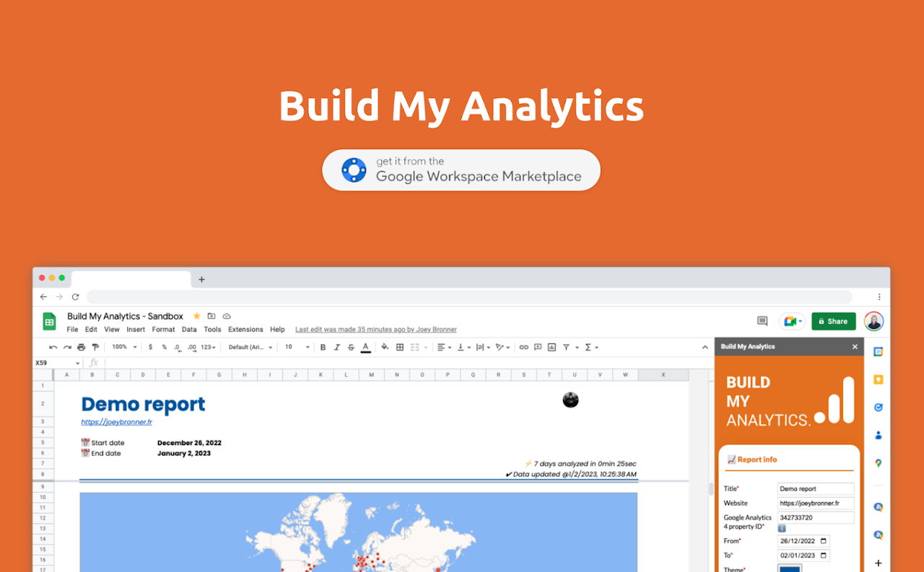
Task: Open Google Maps in the side panel
Action: (x=879, y=463)
